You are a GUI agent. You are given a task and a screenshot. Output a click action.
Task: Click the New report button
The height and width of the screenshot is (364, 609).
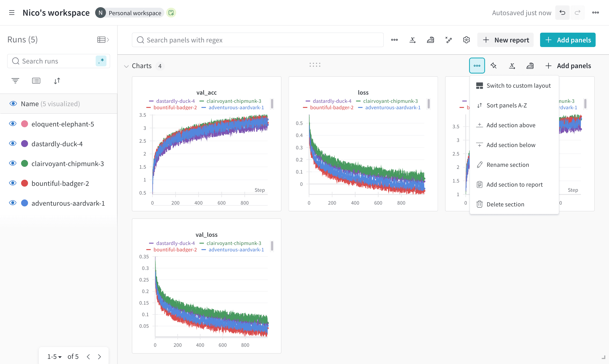point(505,40)
